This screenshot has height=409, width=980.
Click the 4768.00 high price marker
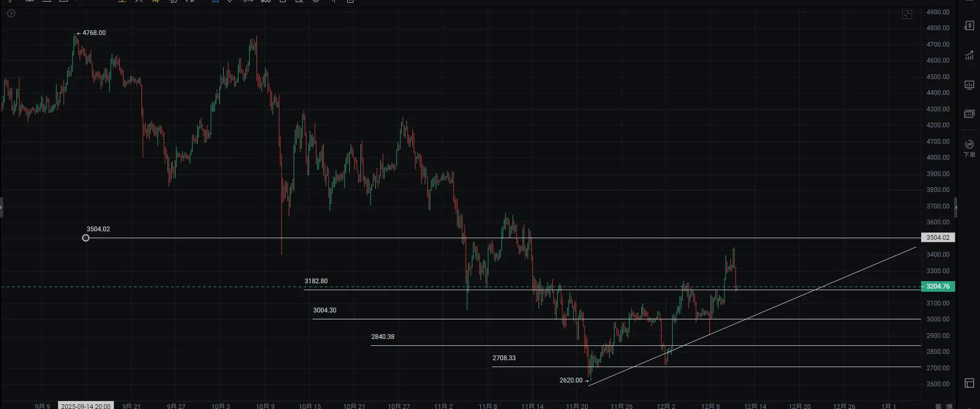point(91,33)
